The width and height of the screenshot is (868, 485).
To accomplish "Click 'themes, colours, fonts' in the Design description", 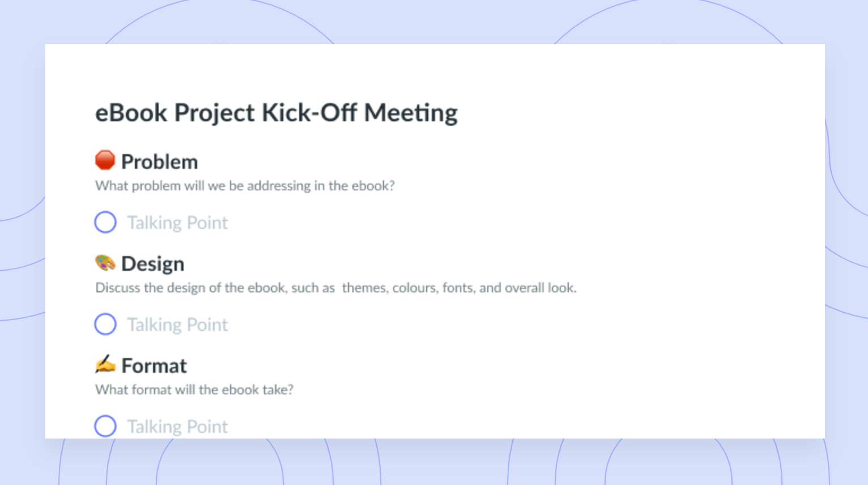I will pyautogui.click(x=409, y=288).
